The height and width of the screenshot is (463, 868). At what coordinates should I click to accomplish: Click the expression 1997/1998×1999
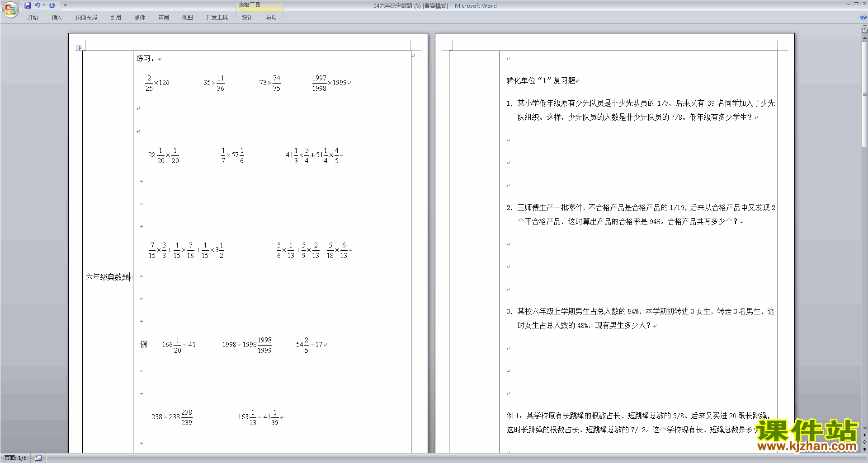pyautogui.click(x=329, y=83)
